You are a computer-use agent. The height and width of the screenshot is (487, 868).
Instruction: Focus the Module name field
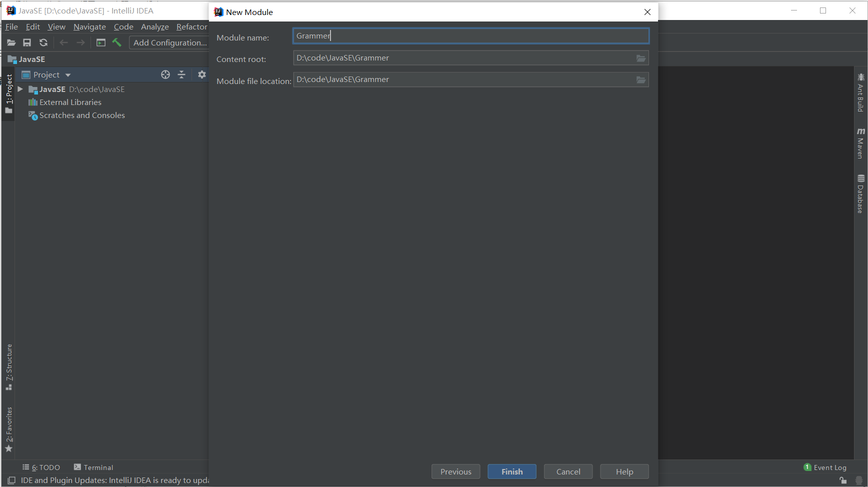pyautogui.click(x=471, y=36)
